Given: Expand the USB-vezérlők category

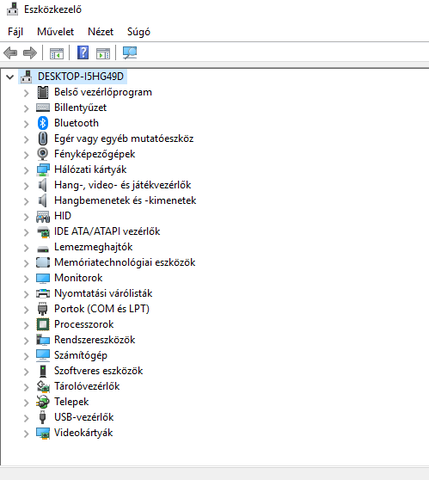Looking at the screenshot, I should [x=26, y=418].
